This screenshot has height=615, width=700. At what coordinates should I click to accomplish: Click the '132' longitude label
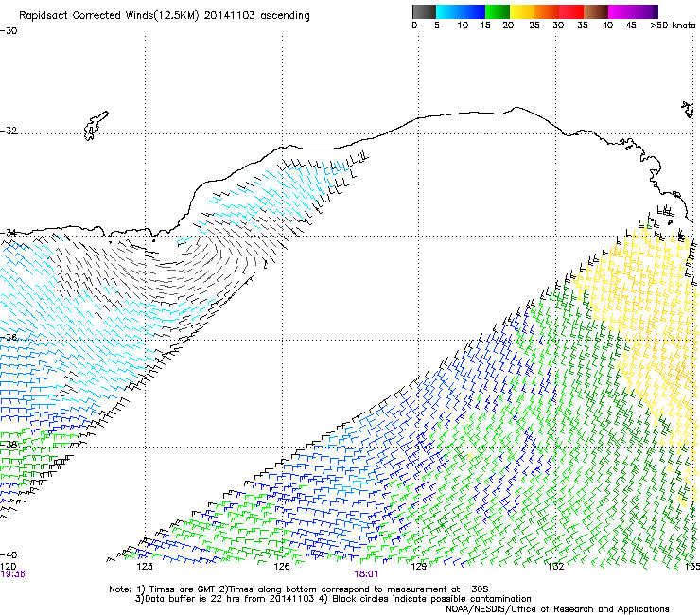[x=556, y=567]
